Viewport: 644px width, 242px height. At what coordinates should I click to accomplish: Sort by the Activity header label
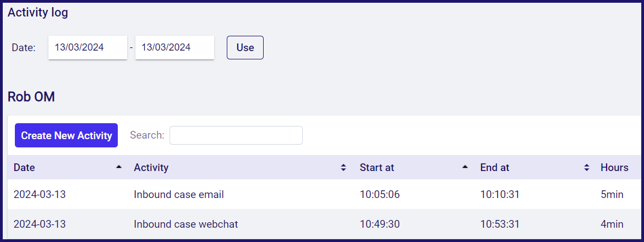click(151, 168)
